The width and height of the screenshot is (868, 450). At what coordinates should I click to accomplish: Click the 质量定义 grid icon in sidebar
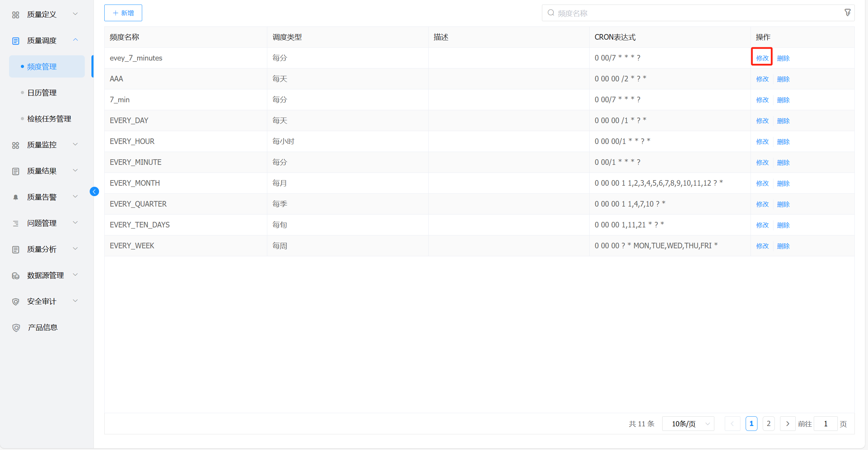(16, 15)
